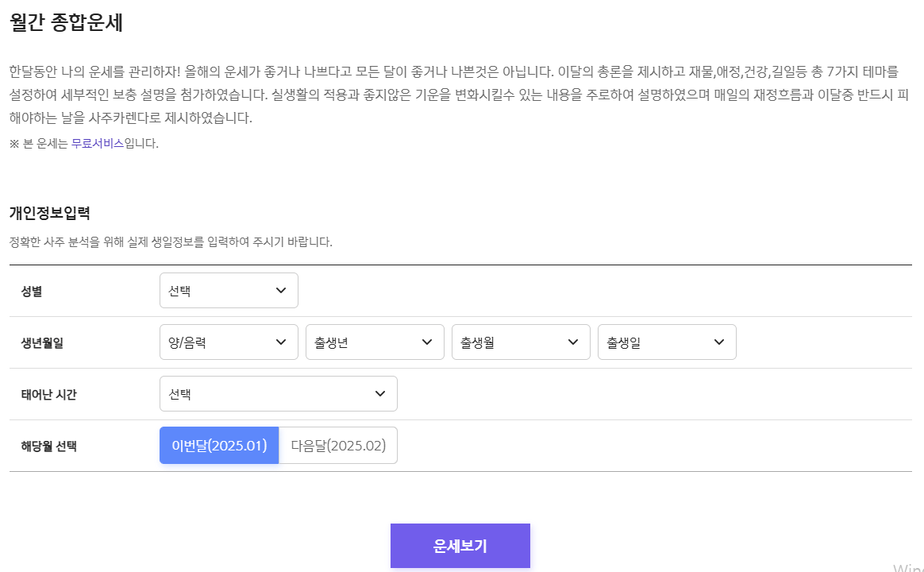Expand the birth month selection list
This screenshot has width=924, height=572.
[x=521, y=342]
